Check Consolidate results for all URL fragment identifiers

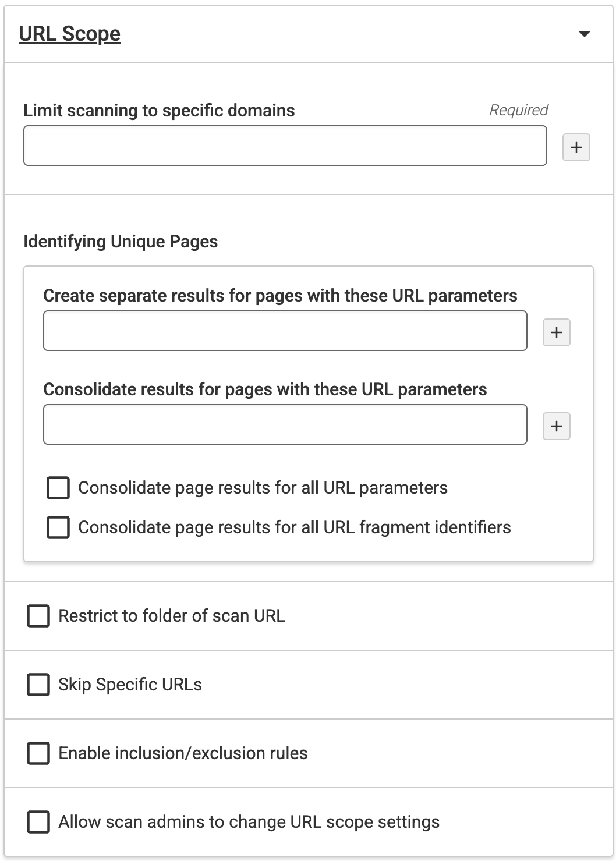point(58,527)
